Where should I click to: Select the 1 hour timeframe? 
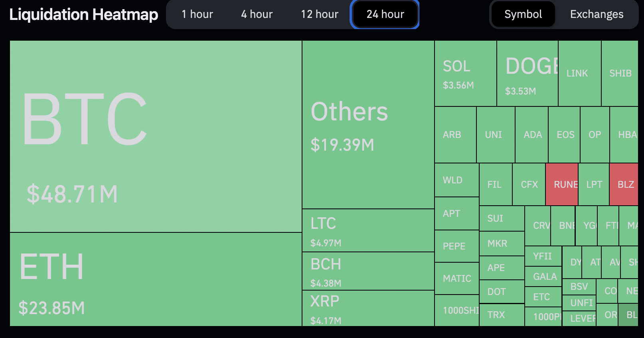[197, 14]
